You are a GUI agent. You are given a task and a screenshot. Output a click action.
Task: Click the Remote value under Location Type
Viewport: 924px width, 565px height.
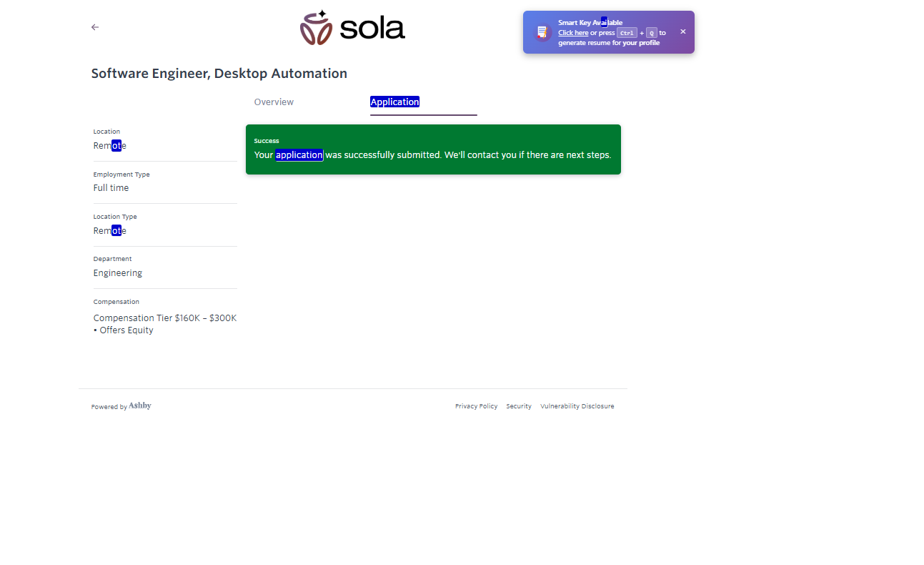coord(109,231)
